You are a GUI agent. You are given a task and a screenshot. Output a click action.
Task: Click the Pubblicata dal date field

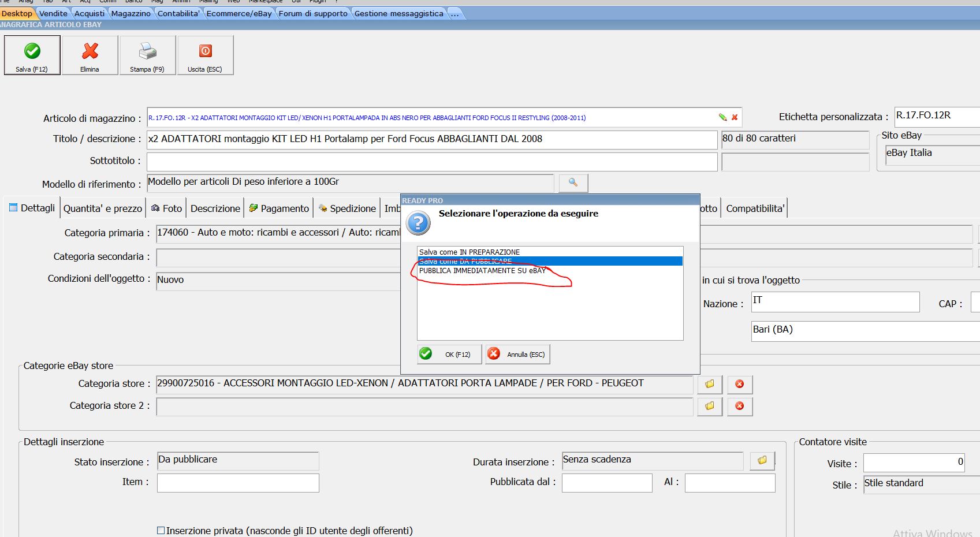pos(607,483)
